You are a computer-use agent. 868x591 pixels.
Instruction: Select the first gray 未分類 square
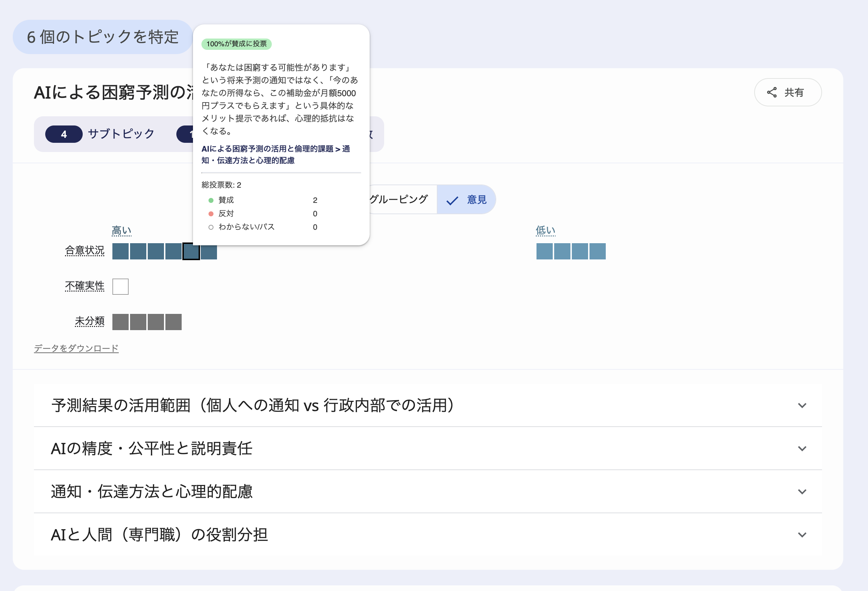(120, 322)
